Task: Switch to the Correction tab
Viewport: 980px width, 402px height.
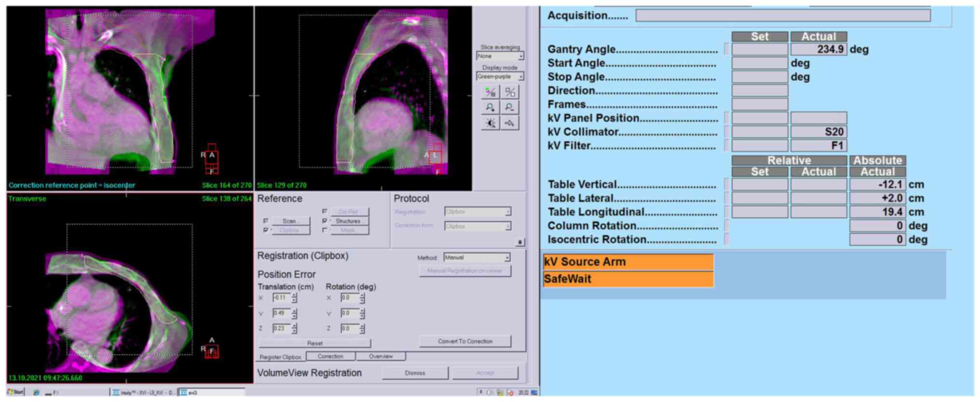Action: tap(330, 357)
